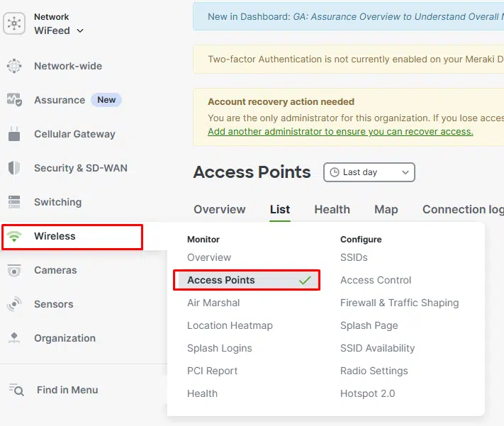The image size is (504, 426).
Task: Click the Configure column heading
Action: click(x=361, y=240)
